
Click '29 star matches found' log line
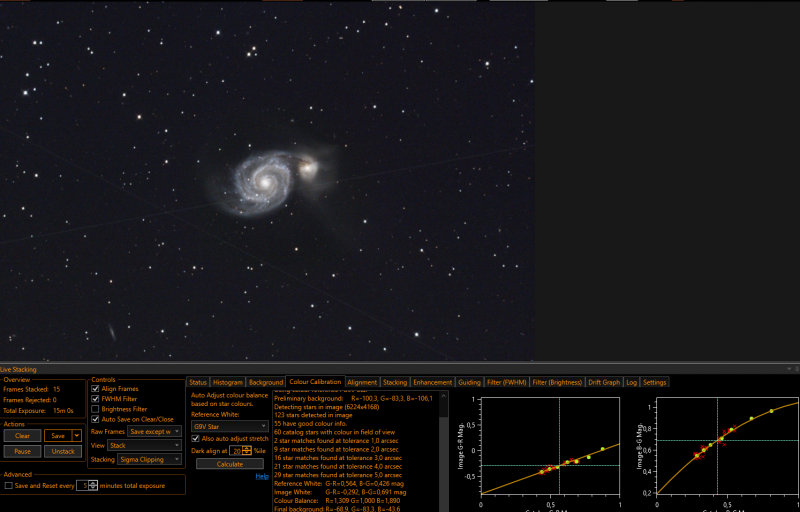point(338,475)
